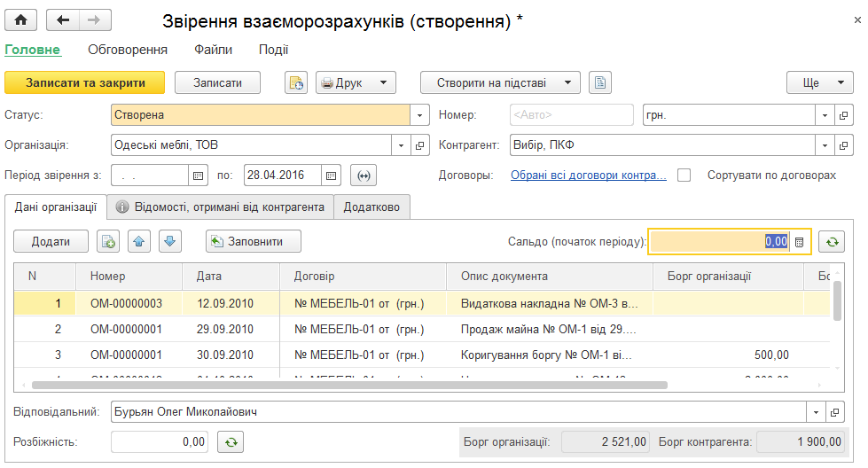
Task: Click Видаткова накладна № ОМ-3 description cell
Action: pyautogui.click(x=549, y=303)
